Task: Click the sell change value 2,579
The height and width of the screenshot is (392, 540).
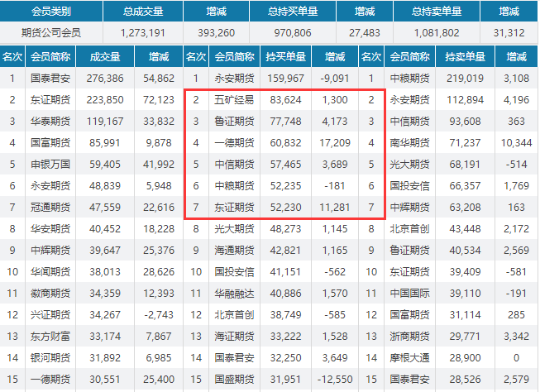Action: click(516, 380)
